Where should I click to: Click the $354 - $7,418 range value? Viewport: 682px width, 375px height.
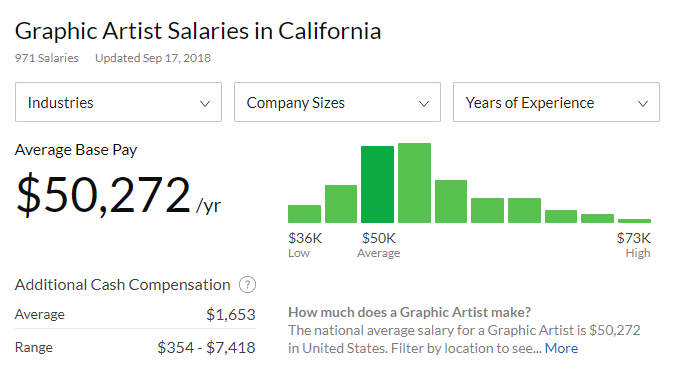click(x=207, y=348)
